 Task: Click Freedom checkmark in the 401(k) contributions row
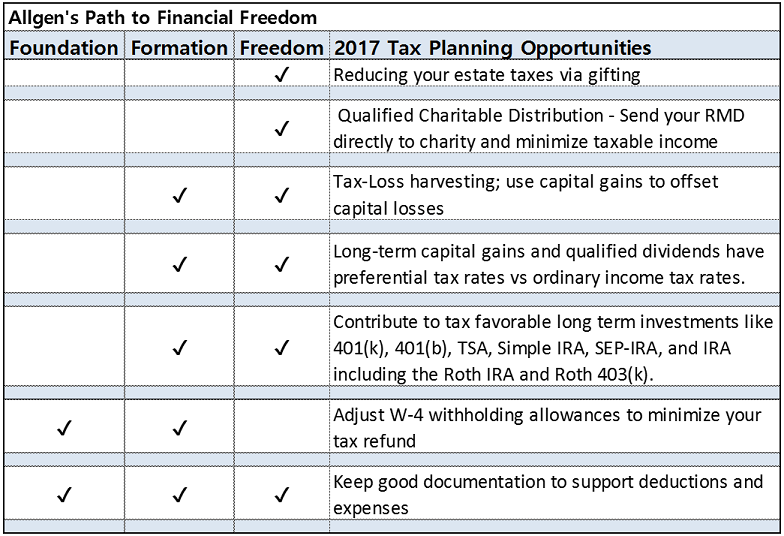click(x=281, y=348)
